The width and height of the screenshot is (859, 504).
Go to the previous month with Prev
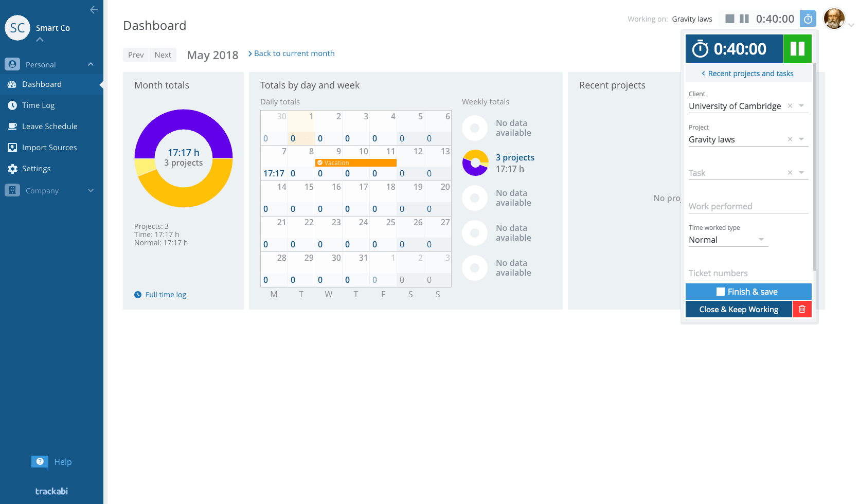(136, 55)
